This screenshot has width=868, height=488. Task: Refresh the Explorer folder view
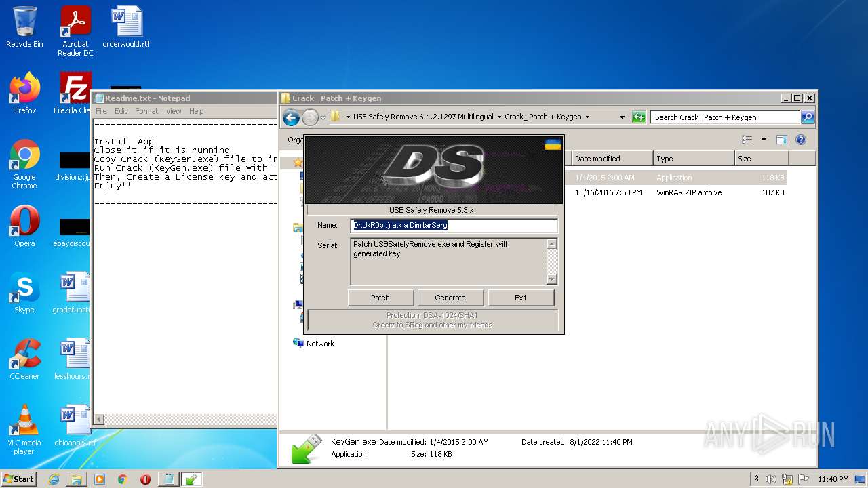(639, 117)
